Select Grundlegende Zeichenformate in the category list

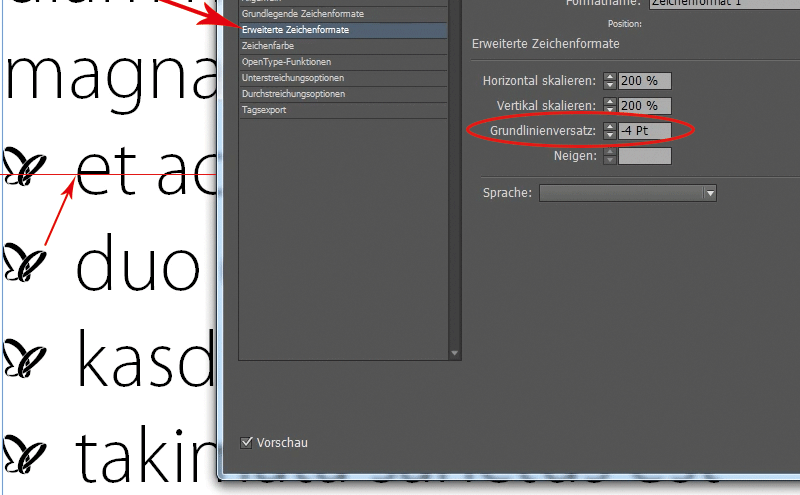point(343,14)
